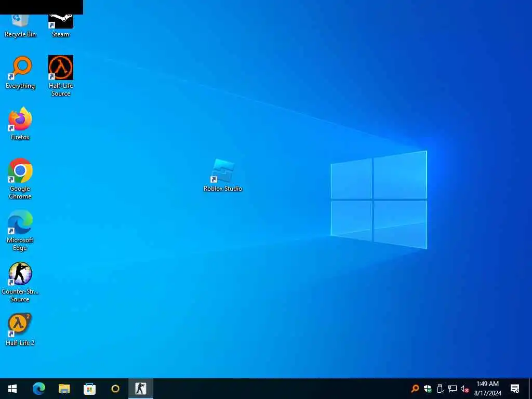Image resolution: width=532 pixels, height=399 pixels.
Task: Open Microsoft Edge from the taskbar
Action: pos(38,389)
